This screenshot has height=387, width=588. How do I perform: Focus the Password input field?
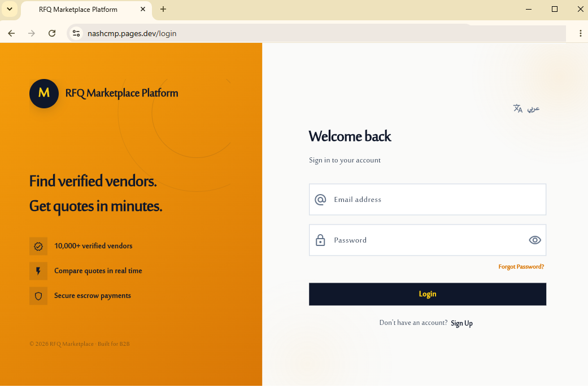428,240
